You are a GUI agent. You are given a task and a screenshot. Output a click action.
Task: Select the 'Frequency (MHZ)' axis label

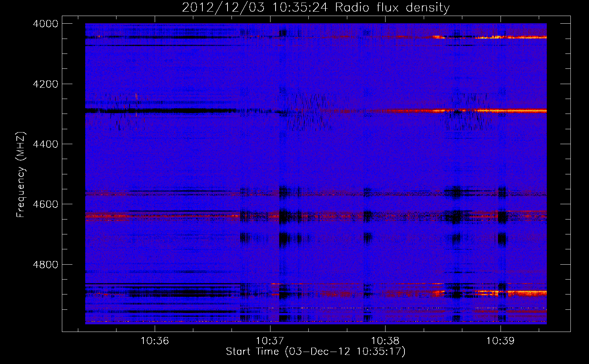pos(21,175)
